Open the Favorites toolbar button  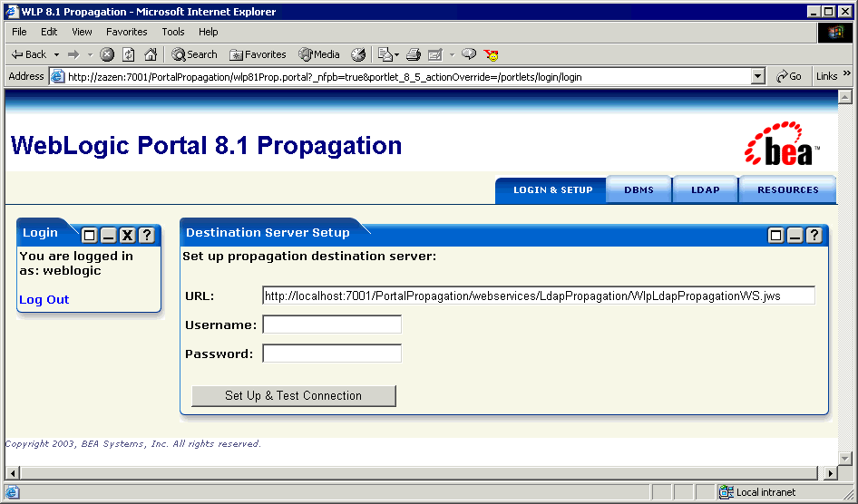(x=258, y=54)
